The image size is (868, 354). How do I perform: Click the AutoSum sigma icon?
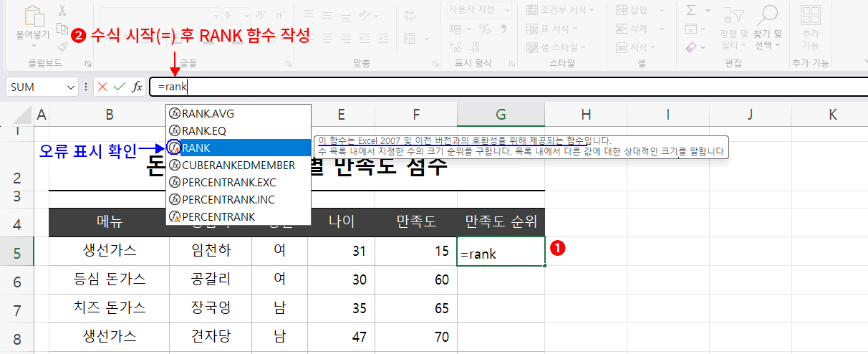pos(691,11)
